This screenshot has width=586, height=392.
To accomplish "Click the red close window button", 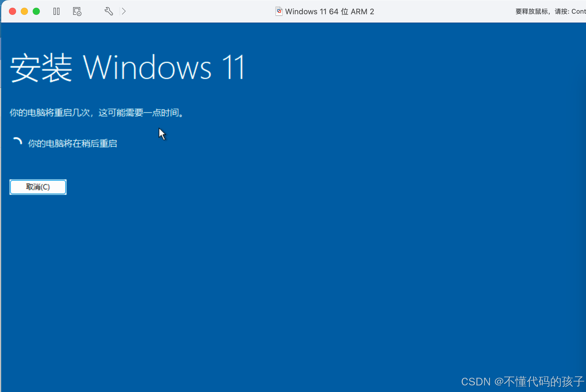I will coord(12,11).
